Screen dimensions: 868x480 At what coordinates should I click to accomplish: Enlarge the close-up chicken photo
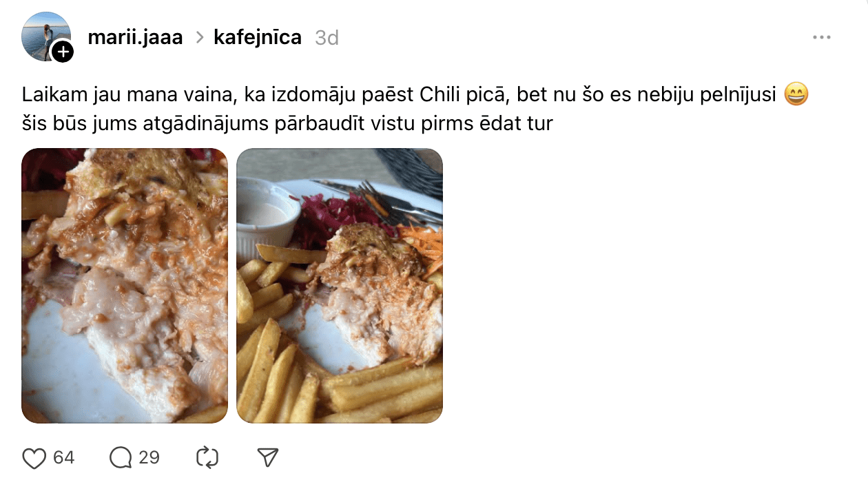tap(125, 286)
